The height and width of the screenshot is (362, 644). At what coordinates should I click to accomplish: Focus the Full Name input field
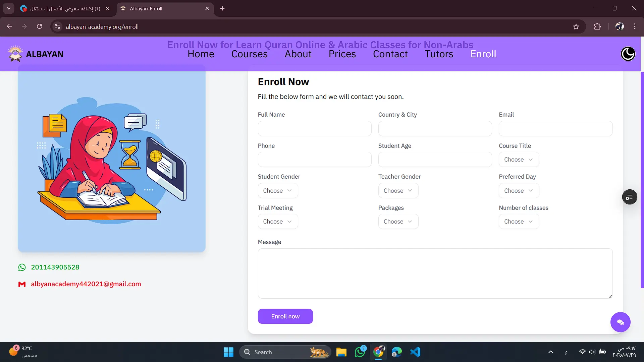[314, 129]
